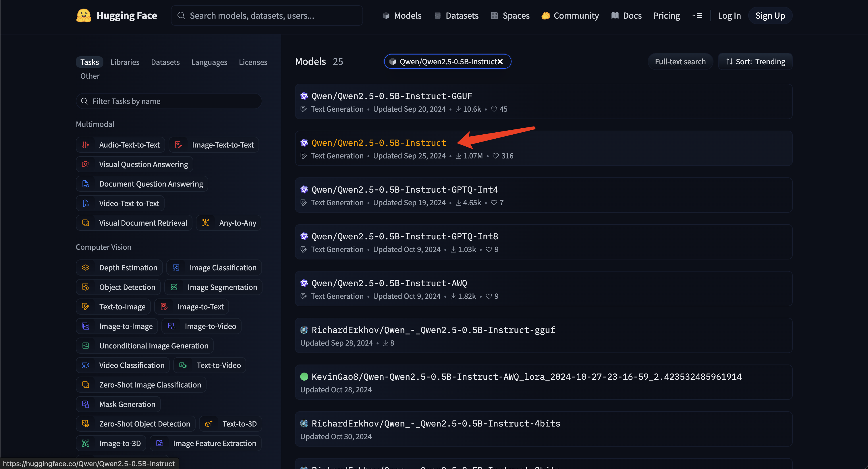Open the Other filter tab

[x=90, y=76]
